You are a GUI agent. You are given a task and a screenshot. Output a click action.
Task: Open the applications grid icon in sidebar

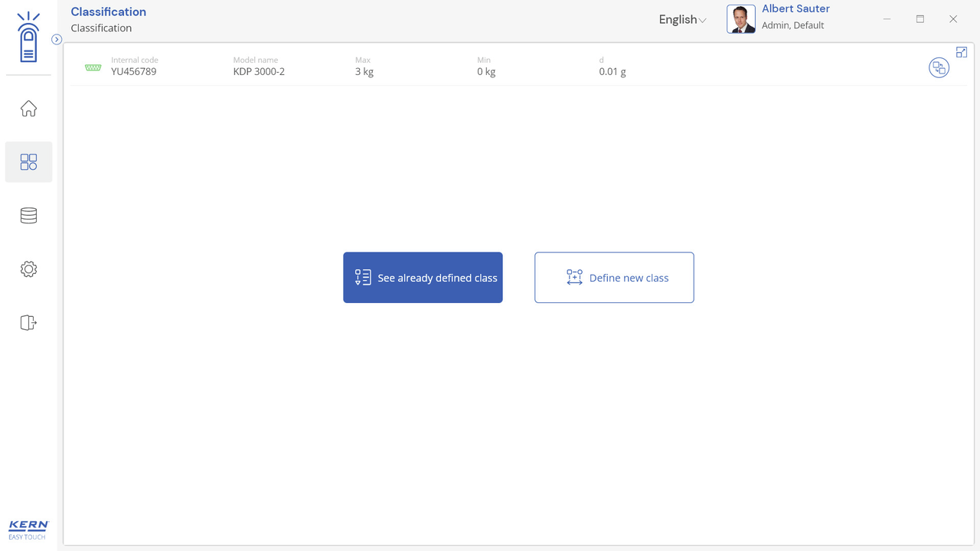coord(28,162)
